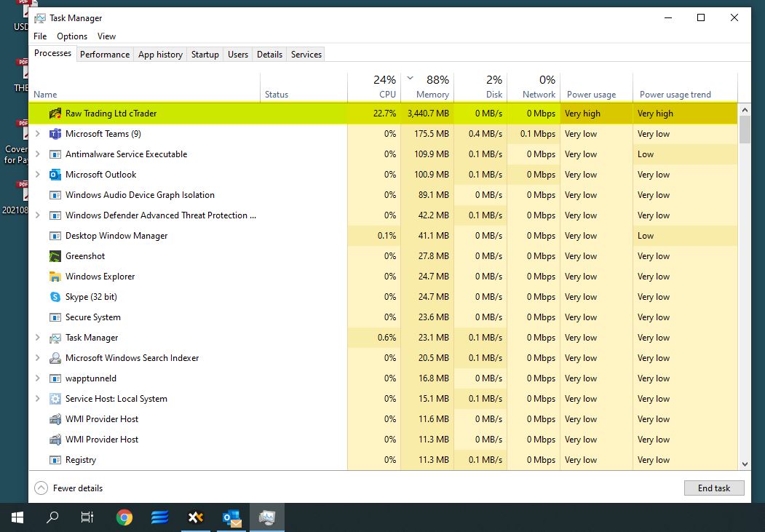Expand the Microsoft Outlook process group
The height and width of the screenshot is (532, 765).
(38, 175)
